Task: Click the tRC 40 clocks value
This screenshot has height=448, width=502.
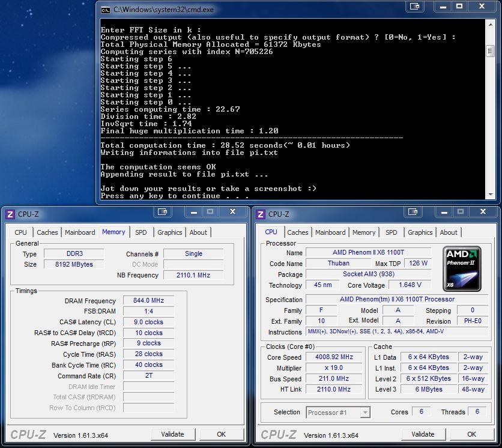Action: point(148,365)
